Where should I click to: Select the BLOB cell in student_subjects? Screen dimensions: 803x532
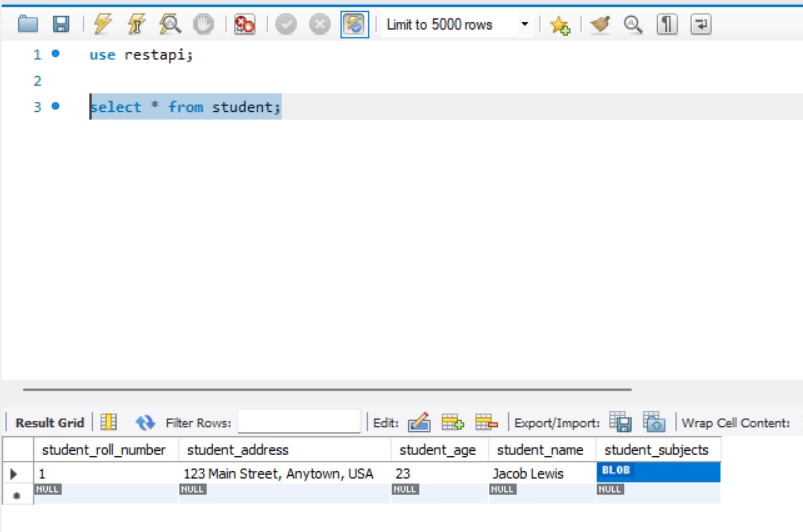[x=659, y=472]
